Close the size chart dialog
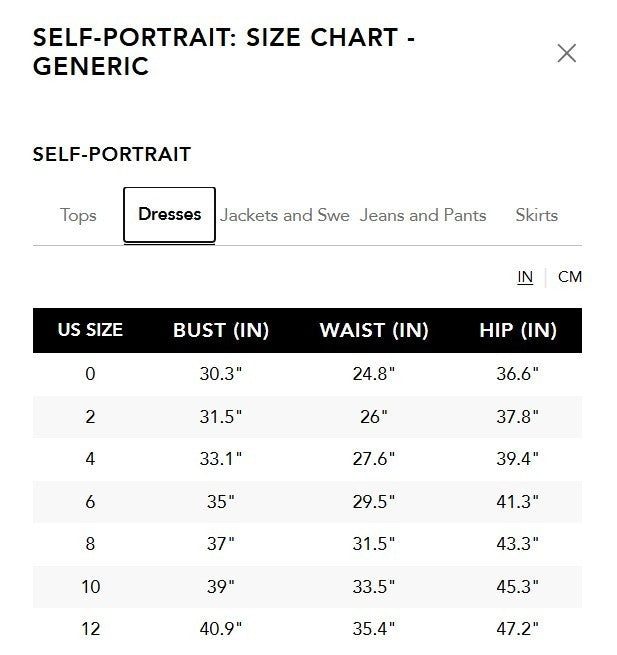Screen dimensions: 617x655 (x=566, y=53)
